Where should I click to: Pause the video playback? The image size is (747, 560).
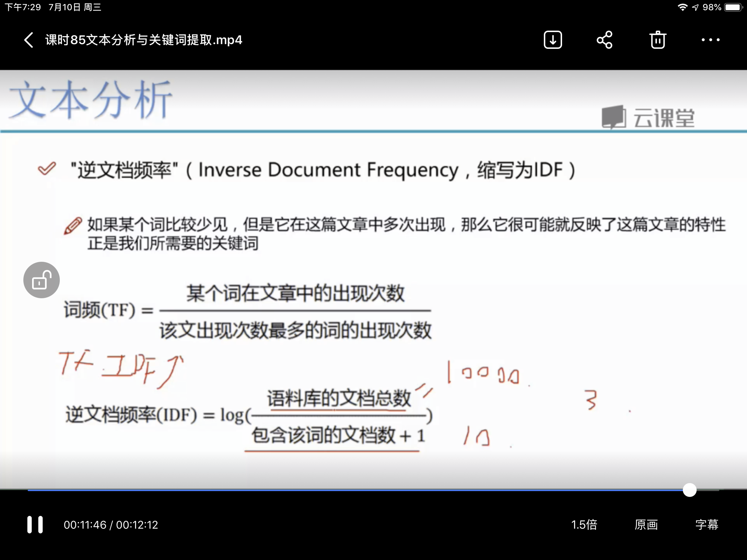35,525
